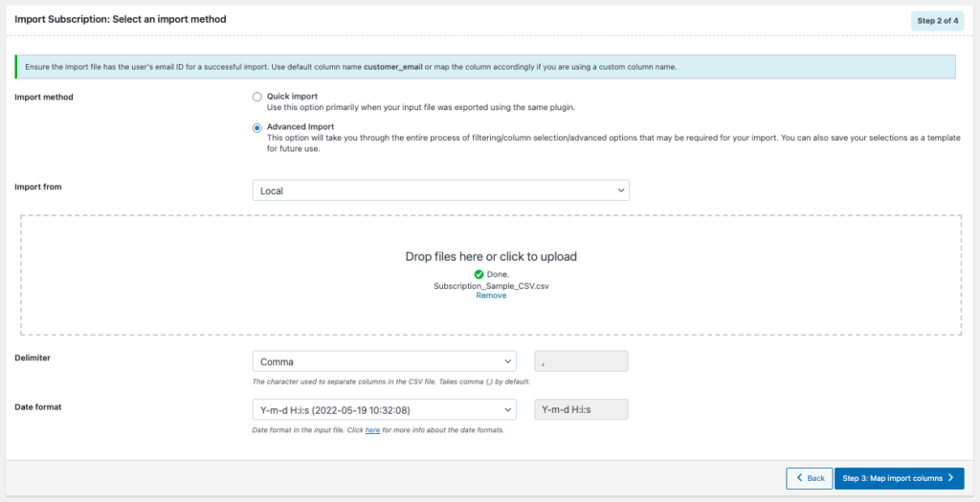Click the 'Import method' field label
This screenshot has width=980, height=502.
click(44, 97)
